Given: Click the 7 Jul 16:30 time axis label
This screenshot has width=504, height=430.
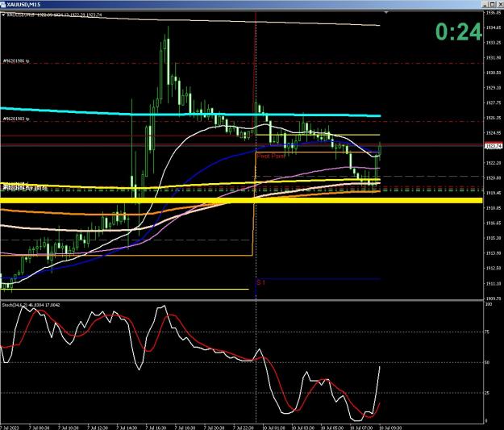Looking at the screenshot, I should click(x=156, y=428).
